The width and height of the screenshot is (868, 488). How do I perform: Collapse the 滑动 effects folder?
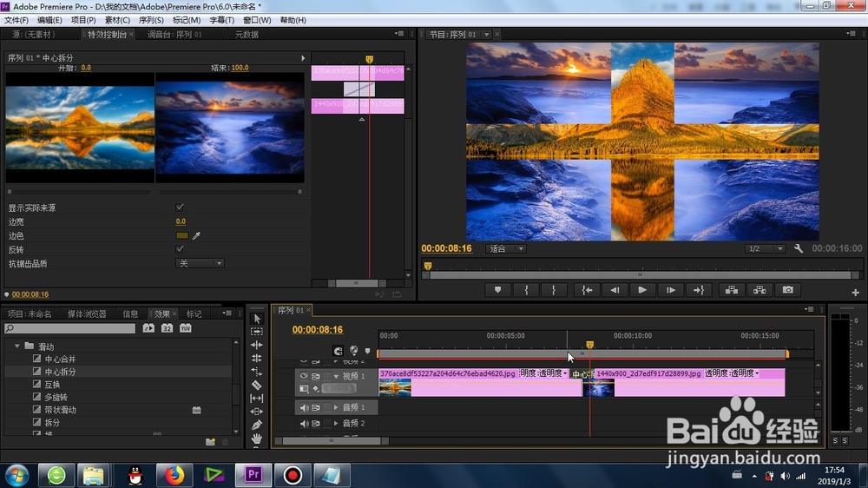click(17, 346)
